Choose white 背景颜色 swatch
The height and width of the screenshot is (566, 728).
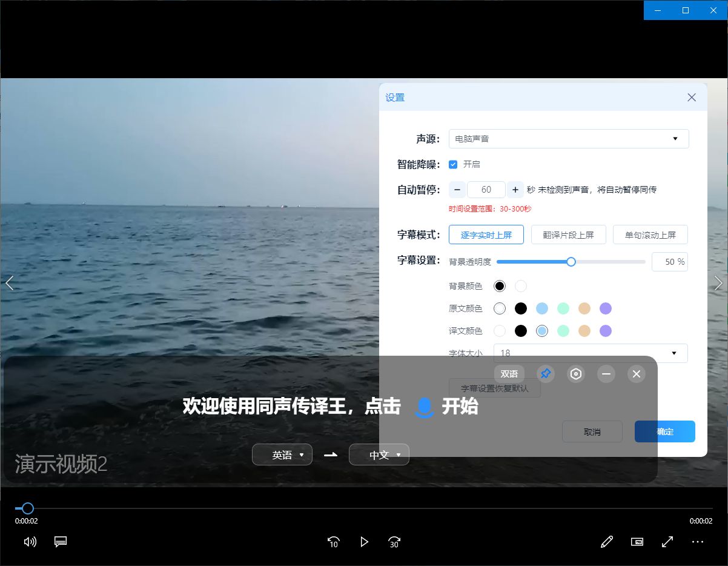(521, 286)
